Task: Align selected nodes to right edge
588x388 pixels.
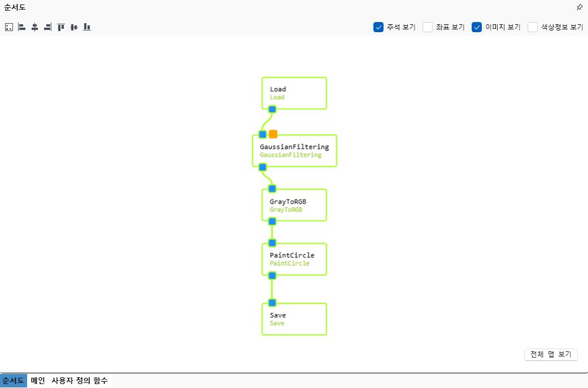Action: pyautogui.click(x=47, y=27)
